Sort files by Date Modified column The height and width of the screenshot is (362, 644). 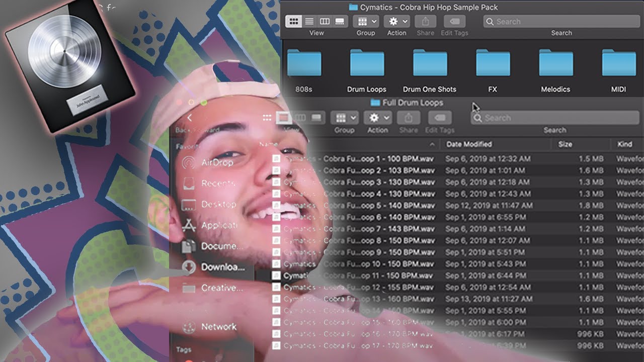[469, 144]
